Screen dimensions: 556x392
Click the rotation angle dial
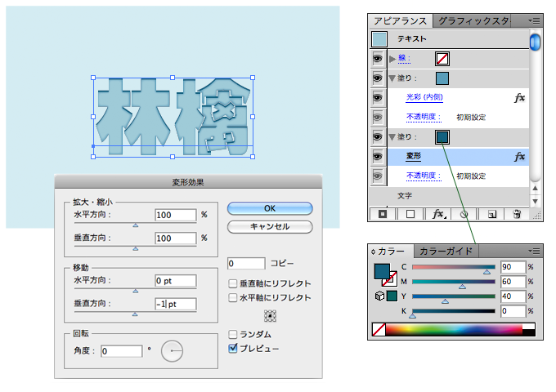[172, 351]
